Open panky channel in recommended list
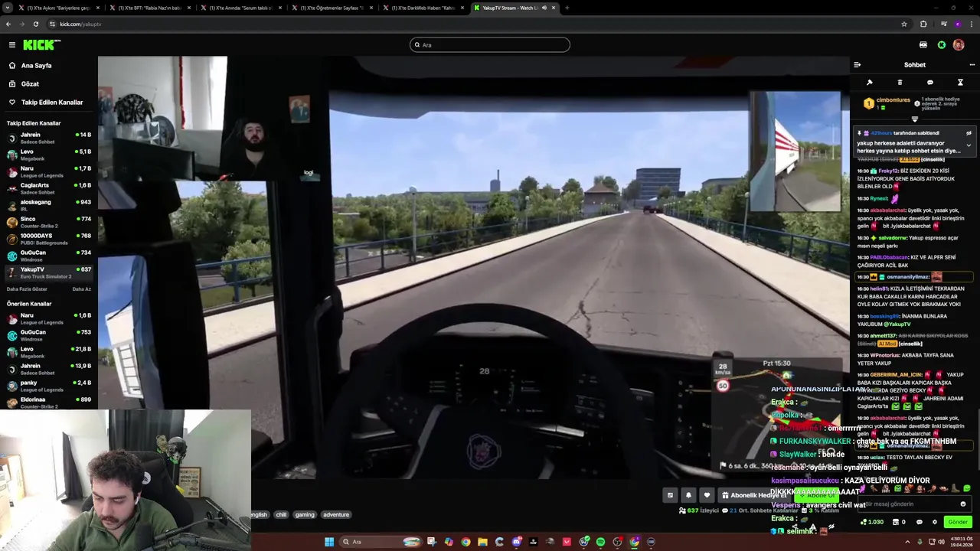This screenshot has width=980, height=551. (x=49, y=386)
